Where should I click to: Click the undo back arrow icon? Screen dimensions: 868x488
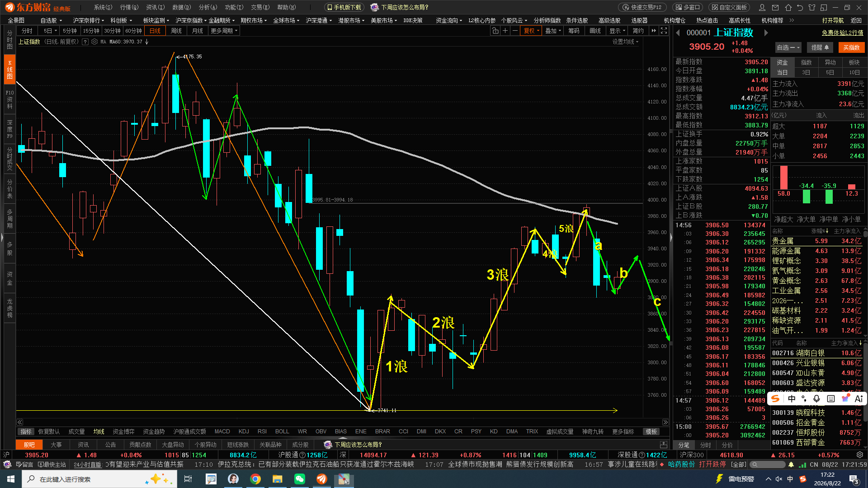click(x=800, y=7)
